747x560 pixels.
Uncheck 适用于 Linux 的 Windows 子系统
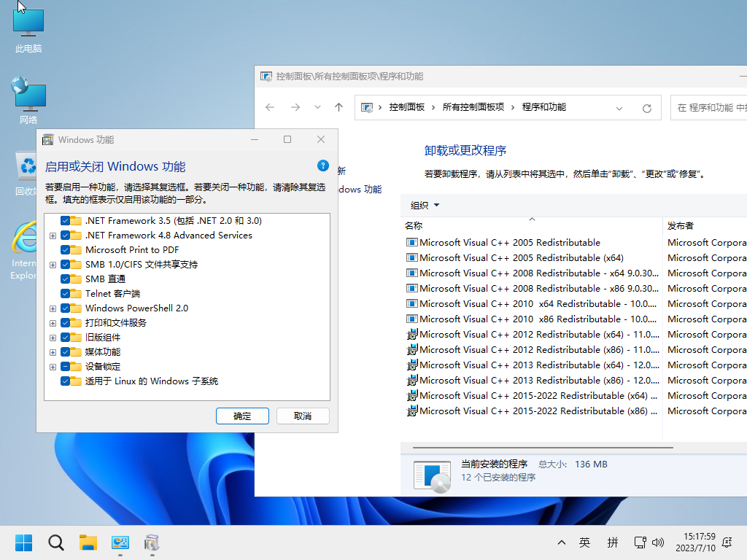coord(65,381)
